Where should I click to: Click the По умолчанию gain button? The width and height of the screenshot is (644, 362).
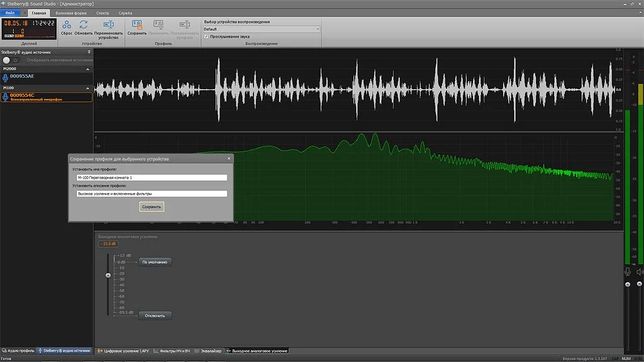[155, 262]
